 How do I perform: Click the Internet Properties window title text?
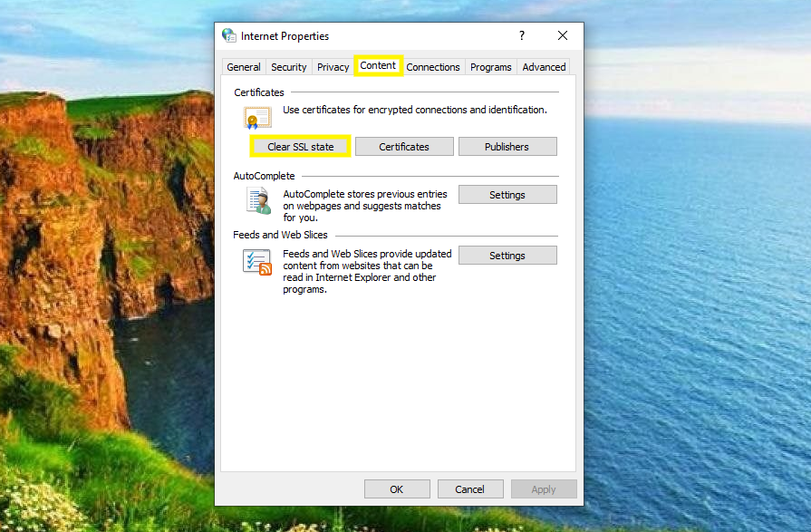click(285, 35)
